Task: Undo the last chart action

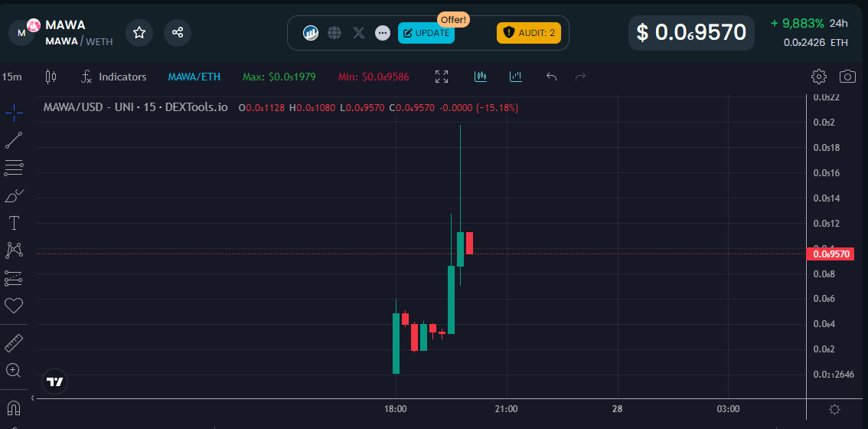Action: (551, 77)
